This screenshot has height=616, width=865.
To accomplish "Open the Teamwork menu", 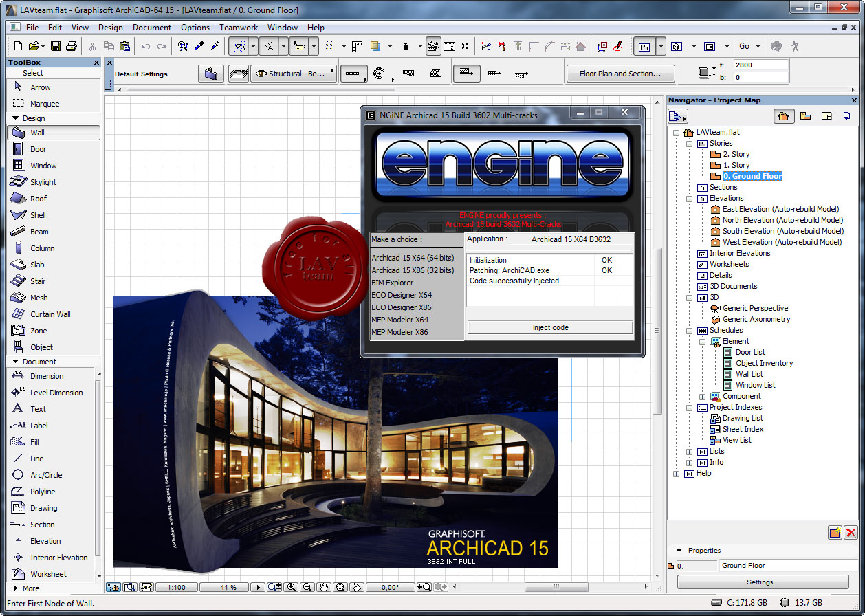I will pyautogui.click(x=239, y=27).
